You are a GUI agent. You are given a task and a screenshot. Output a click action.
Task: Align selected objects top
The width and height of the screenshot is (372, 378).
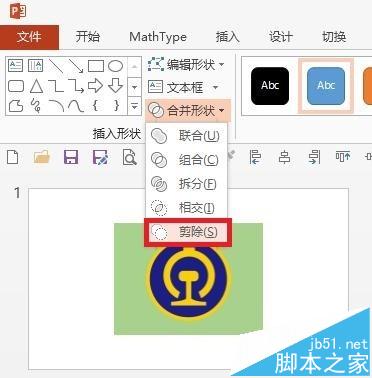[343, 156]
